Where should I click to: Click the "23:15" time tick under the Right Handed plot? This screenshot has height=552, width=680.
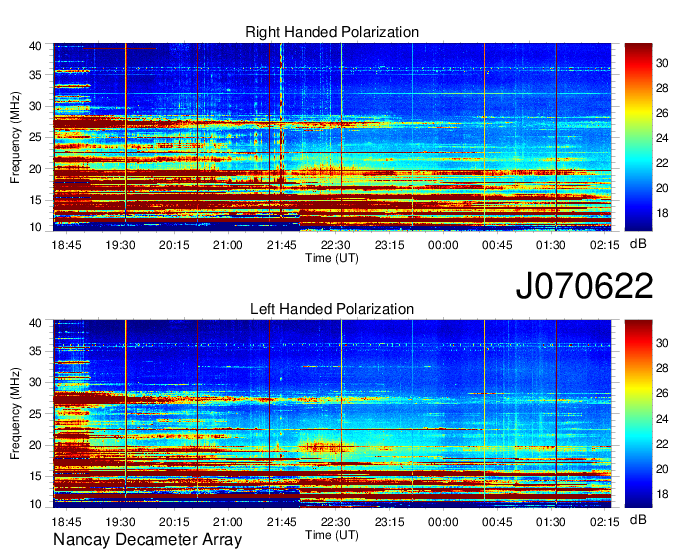pos(389,245)
